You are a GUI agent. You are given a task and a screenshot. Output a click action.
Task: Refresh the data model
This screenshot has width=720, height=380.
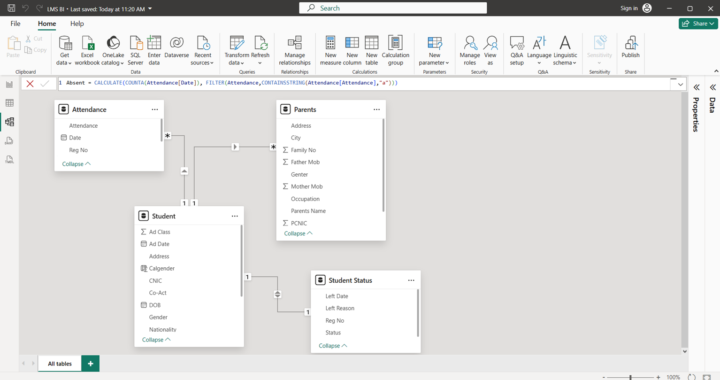260,50
